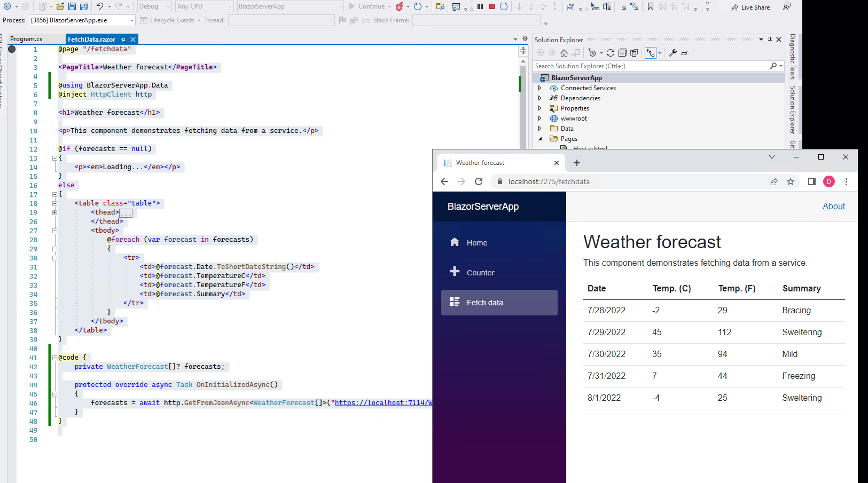Screen dimensions: 868x483
Task: Pause debugging with the Break All button
Action: pos(480,6)
